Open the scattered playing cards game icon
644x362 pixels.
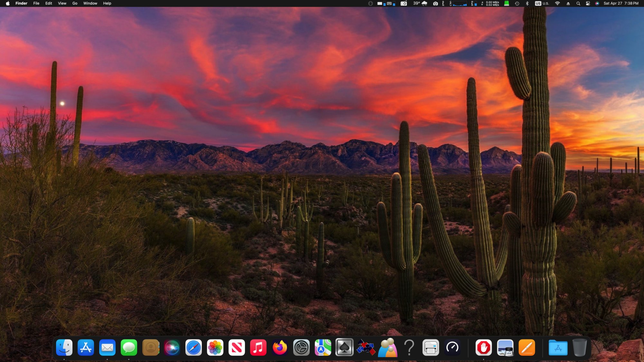[366, 348]
